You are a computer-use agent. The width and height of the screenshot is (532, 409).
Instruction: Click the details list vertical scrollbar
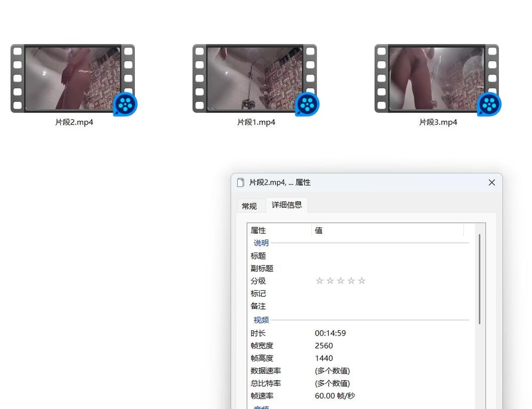click(479, 279)
